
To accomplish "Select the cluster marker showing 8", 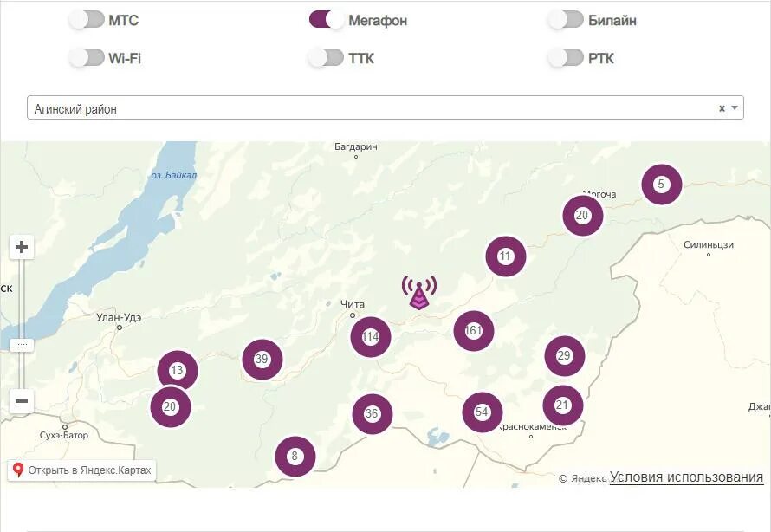I will coord(295,457).
